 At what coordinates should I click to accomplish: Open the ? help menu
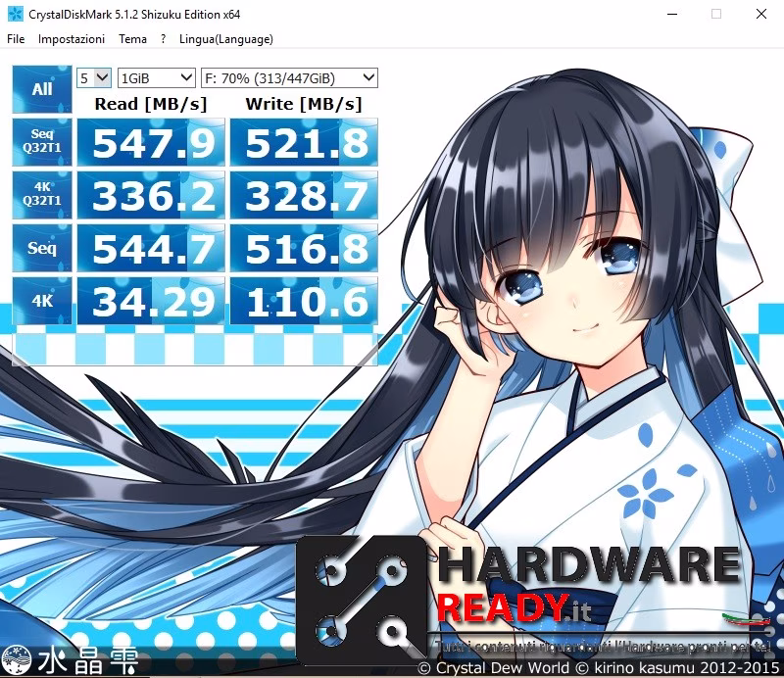163,39
